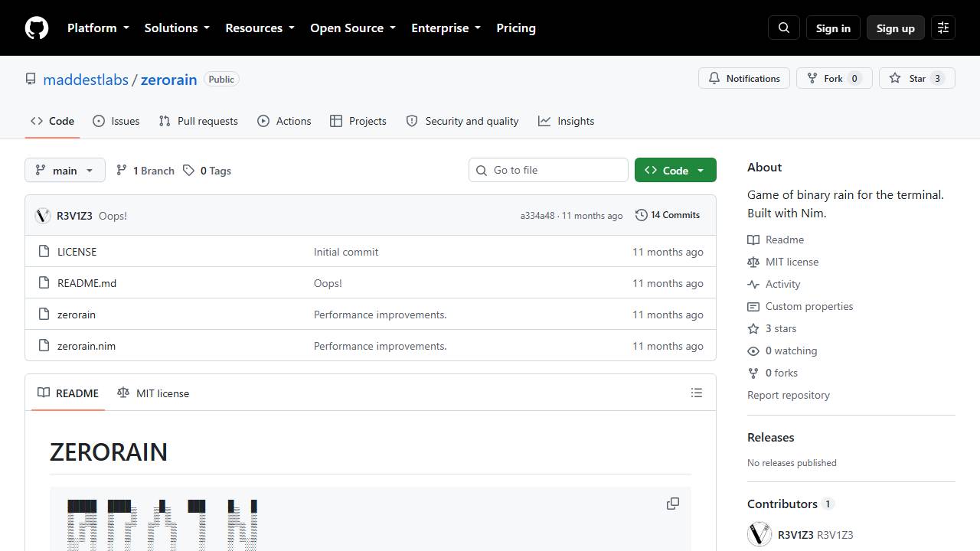980x551 pixels.
Task: Open the 3 stars link in About
Action: [772, 328]
